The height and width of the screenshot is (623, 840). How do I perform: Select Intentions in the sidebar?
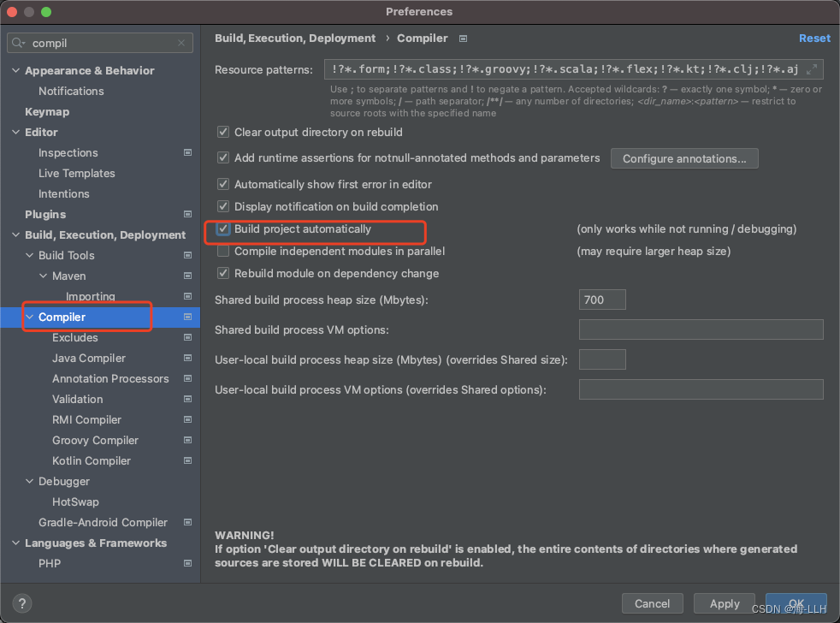[64, 194]
